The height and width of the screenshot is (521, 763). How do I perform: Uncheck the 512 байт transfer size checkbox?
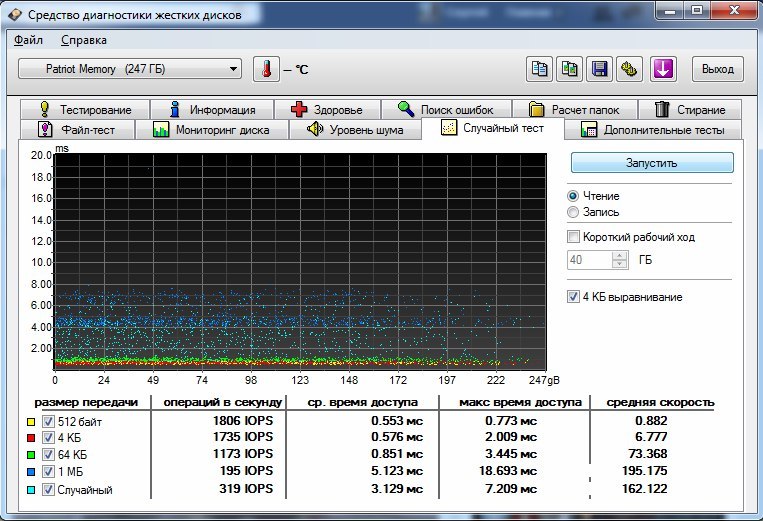pos(49,421)
